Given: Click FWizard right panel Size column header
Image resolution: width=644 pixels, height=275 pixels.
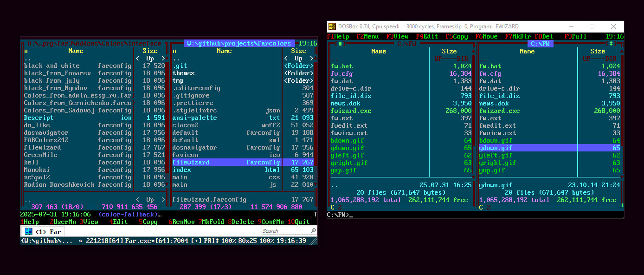Looking at the screenshot, I should 598,51.
